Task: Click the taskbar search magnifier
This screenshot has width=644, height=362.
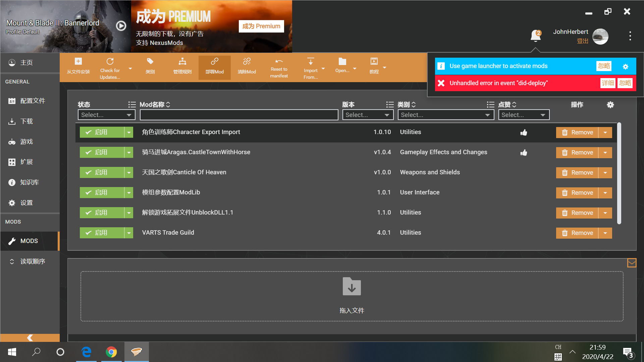Action: (36, 352)
